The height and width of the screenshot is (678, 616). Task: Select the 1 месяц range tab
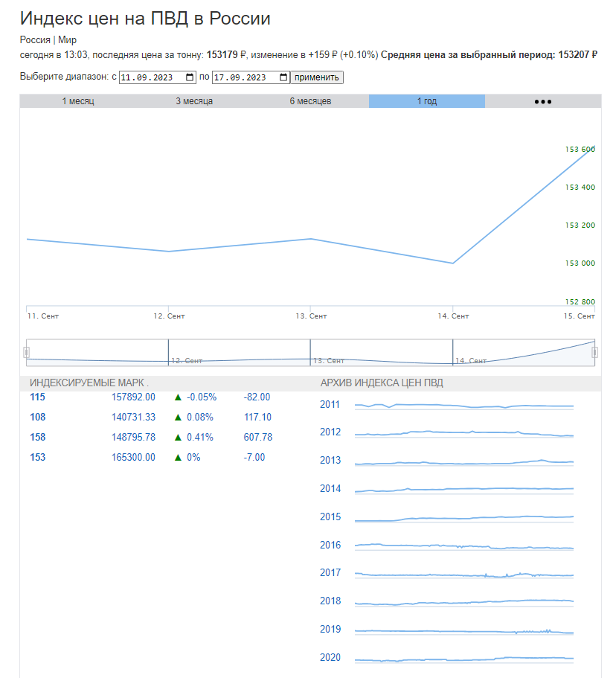[x=78, y=101]
